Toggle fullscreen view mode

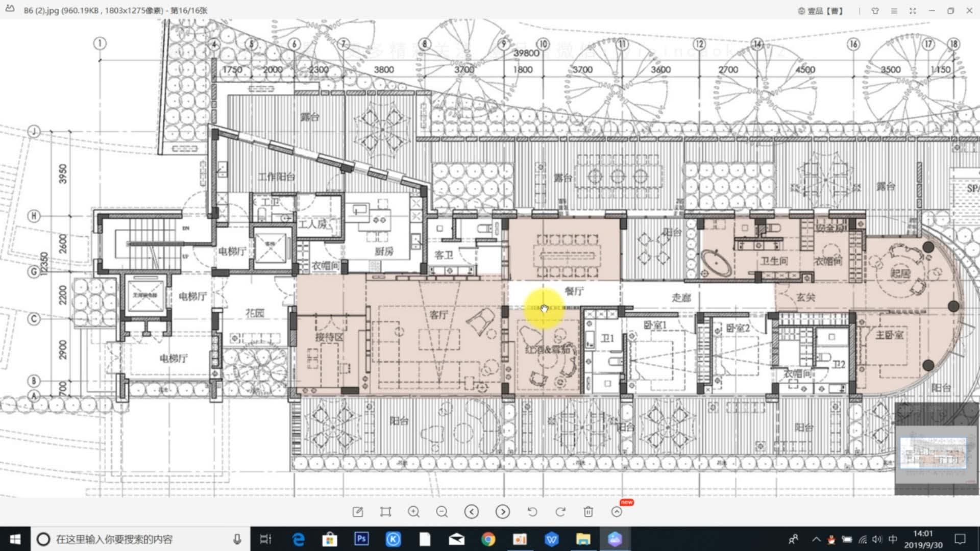tap(913, 11)
